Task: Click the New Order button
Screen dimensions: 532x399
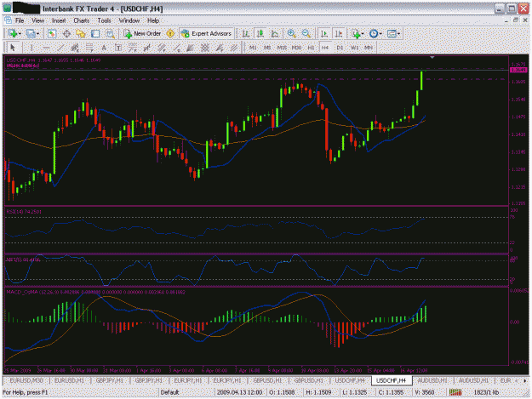Action: tap(142, 33)
